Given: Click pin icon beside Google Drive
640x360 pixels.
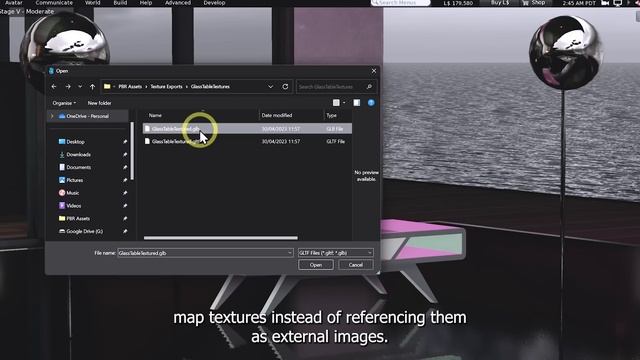Looking at the screenshot, I should 125,231.
